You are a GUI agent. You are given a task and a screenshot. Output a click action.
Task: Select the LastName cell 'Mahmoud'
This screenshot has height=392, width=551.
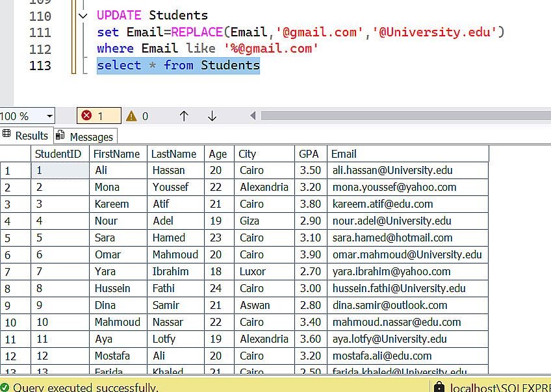tap(175, 254)
